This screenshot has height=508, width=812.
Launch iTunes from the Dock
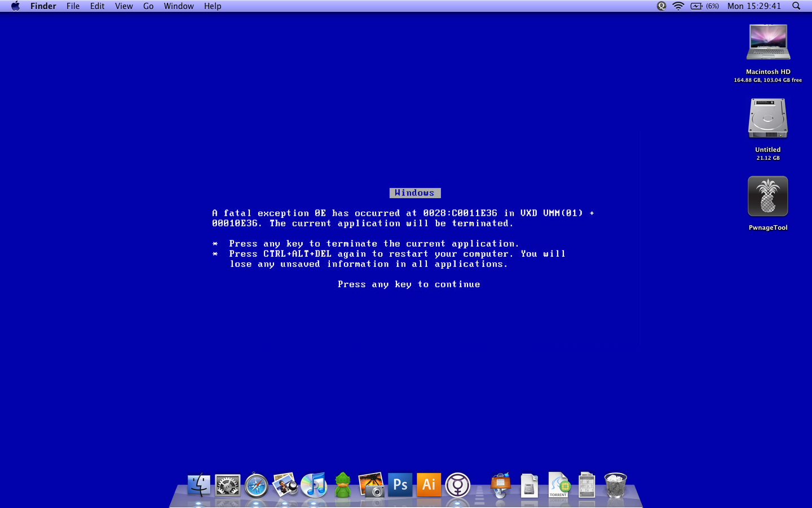click(x=314, y=485)
